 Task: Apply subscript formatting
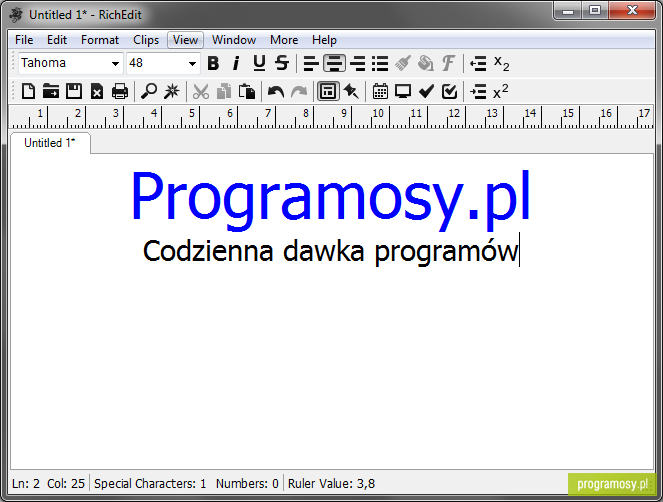(x=501, y=63)
